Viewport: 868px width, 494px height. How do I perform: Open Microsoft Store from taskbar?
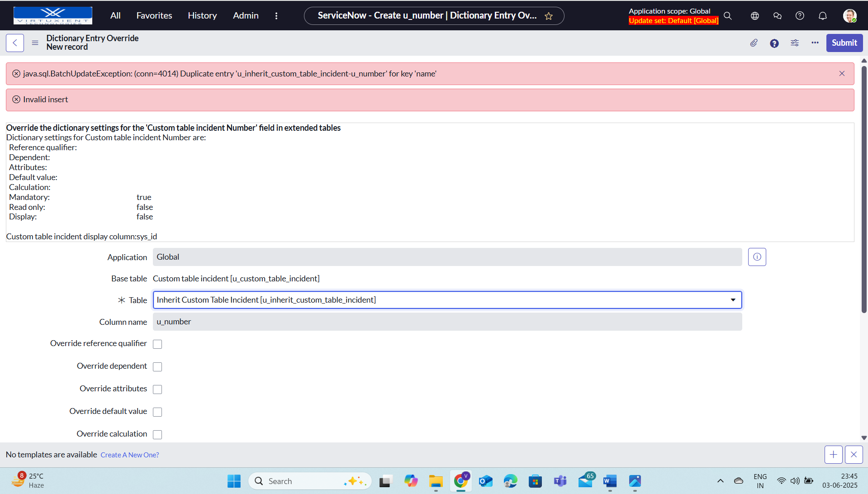(535, 481)
